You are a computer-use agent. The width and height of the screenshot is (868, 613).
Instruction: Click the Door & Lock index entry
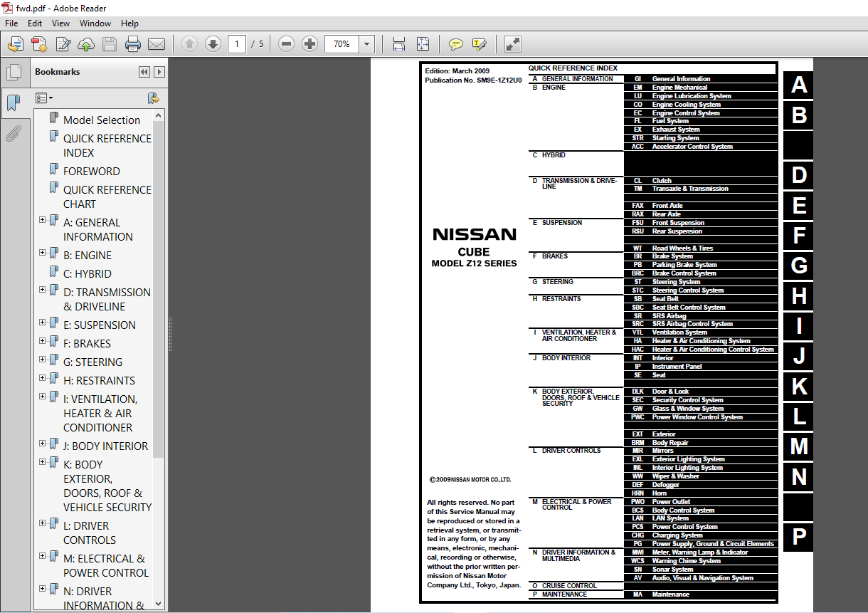click(x=671, y=392)
